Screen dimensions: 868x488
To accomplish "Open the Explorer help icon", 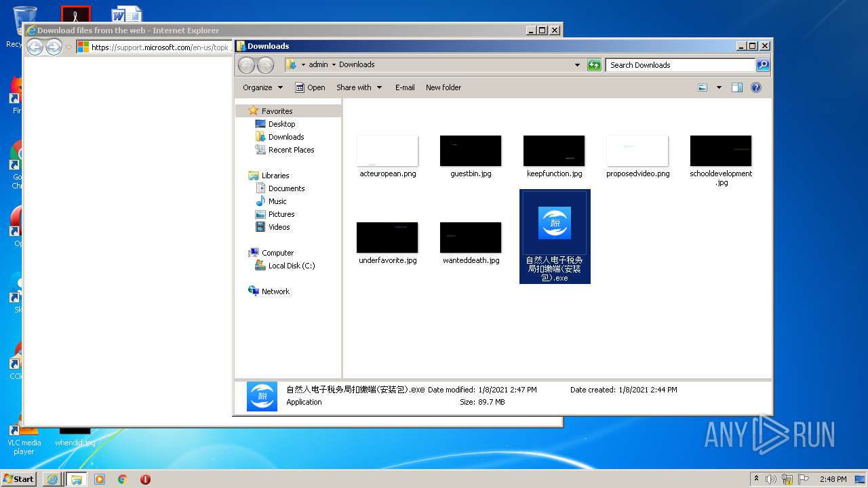I will [x=756, y=87].
